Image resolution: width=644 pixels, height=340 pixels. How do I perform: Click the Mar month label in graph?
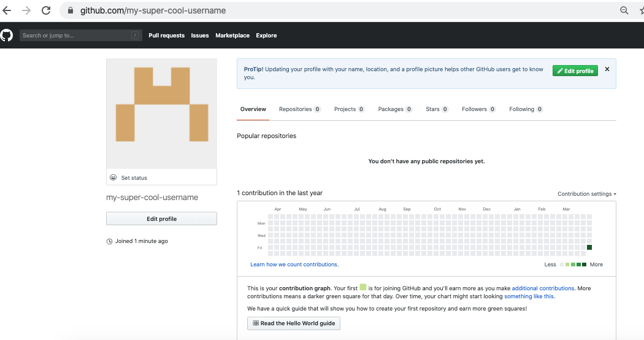[566, 209]
